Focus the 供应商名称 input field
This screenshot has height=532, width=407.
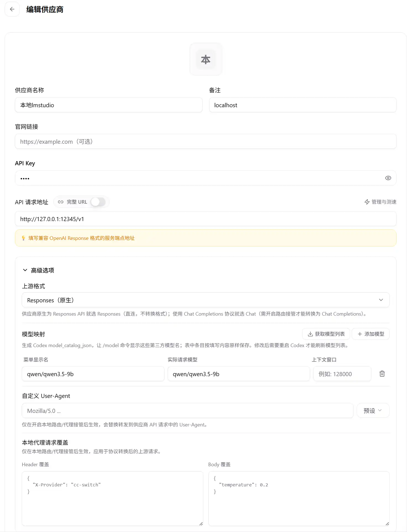[x=109, y=105]
